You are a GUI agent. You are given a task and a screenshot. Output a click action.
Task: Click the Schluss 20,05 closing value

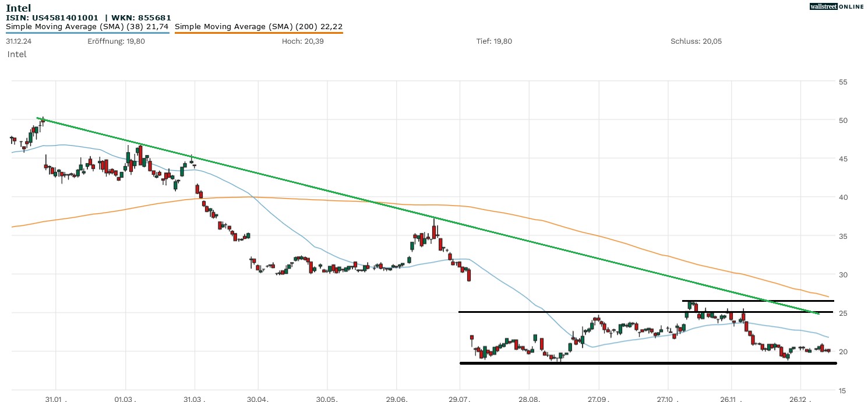[696, 41]
